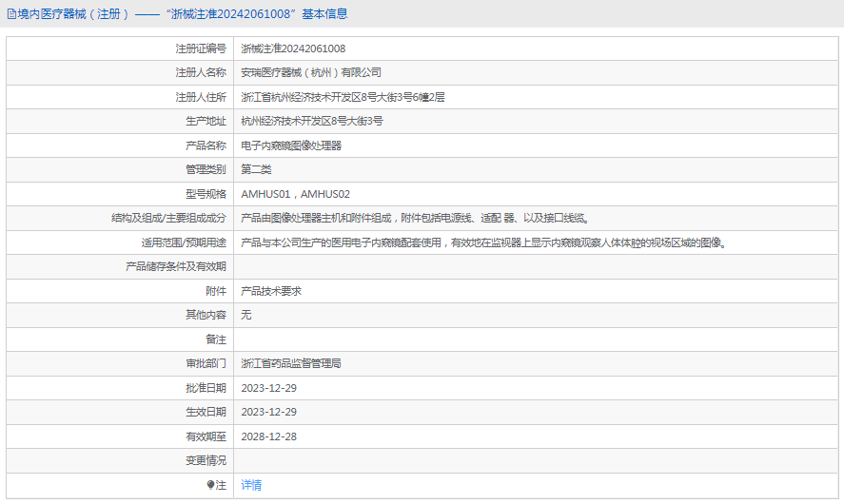The width and height of the screenshot is (844, 504).
Task: Click registrant name 安瑞医疗器械（杭州）有限公司
Action: (311, 72)
